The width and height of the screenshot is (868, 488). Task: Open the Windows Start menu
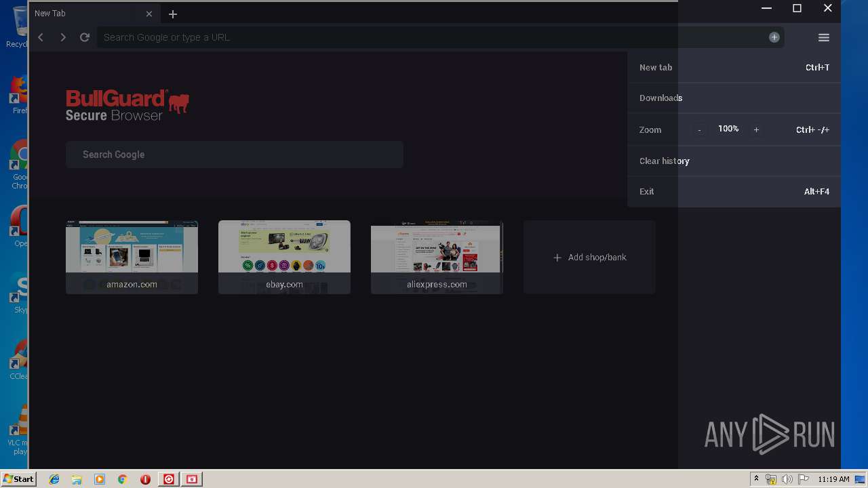(18, 479)
